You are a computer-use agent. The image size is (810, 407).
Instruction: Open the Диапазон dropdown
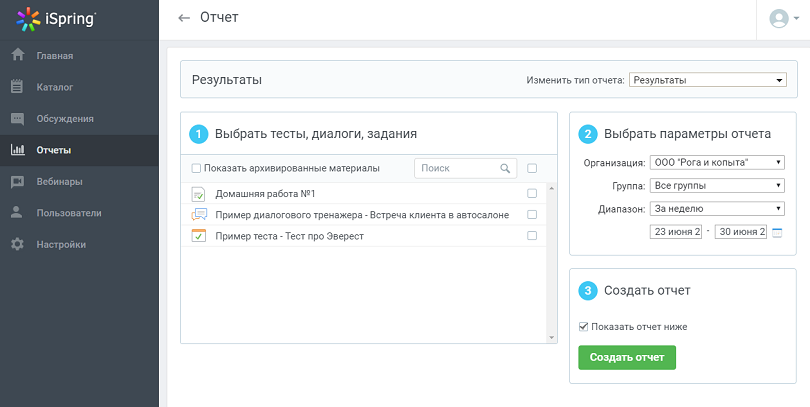717,208
